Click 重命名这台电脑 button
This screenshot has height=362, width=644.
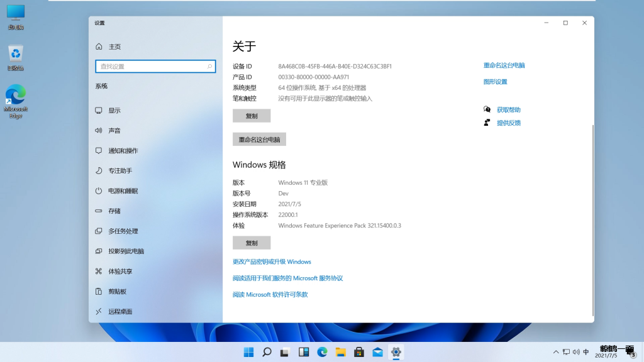click(259, 140)
